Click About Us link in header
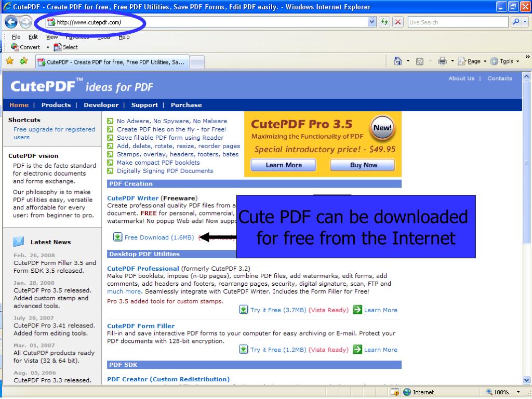Screen dimensions: 532x399 click(461, 78)
